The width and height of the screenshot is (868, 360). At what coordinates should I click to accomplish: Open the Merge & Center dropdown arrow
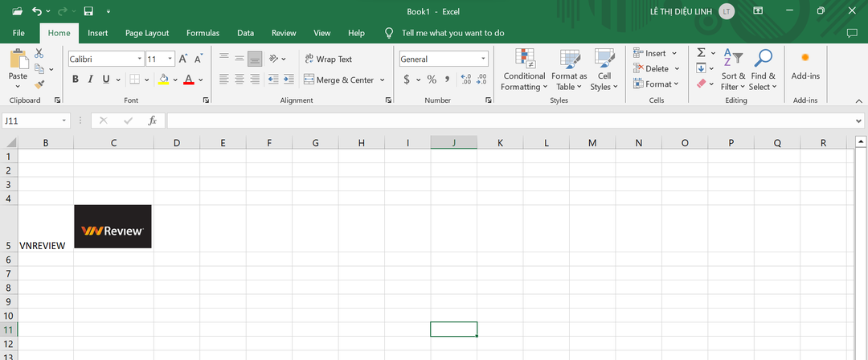pyautogui.click(x=382, y=80)
